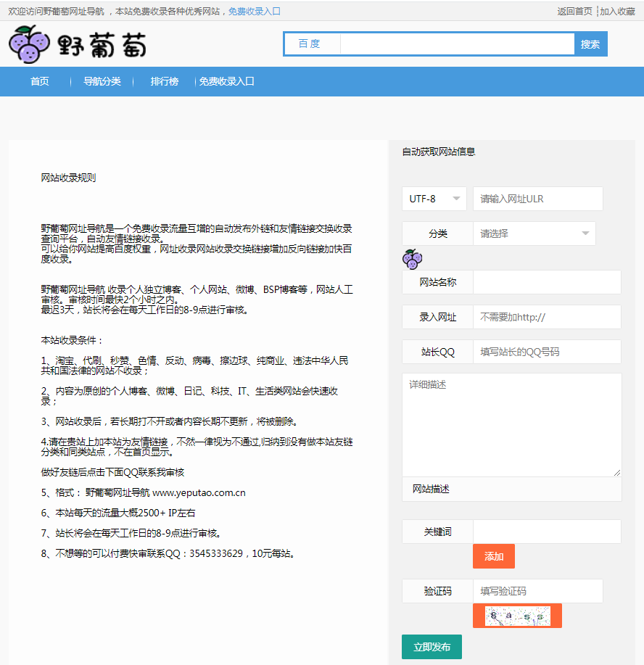Click the orange 添加 button
Viewport: 644px width, 665px height.
(494, 556)
